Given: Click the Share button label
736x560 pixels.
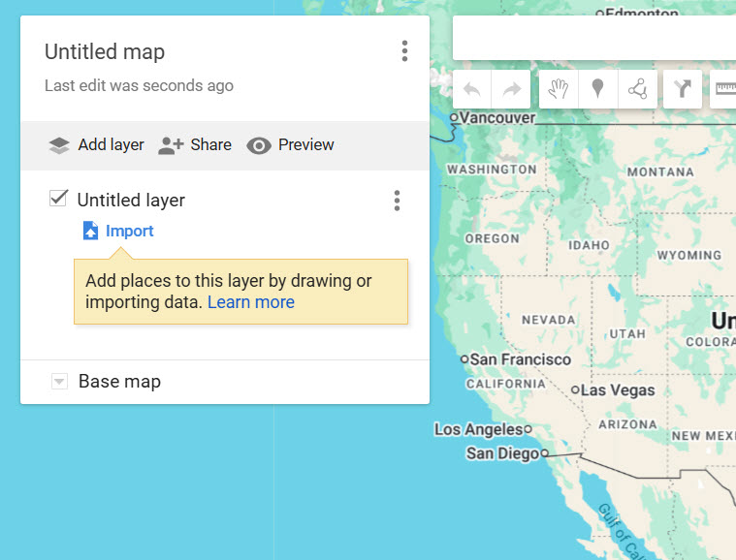Looking at the screenshot, I should point(210,144).
